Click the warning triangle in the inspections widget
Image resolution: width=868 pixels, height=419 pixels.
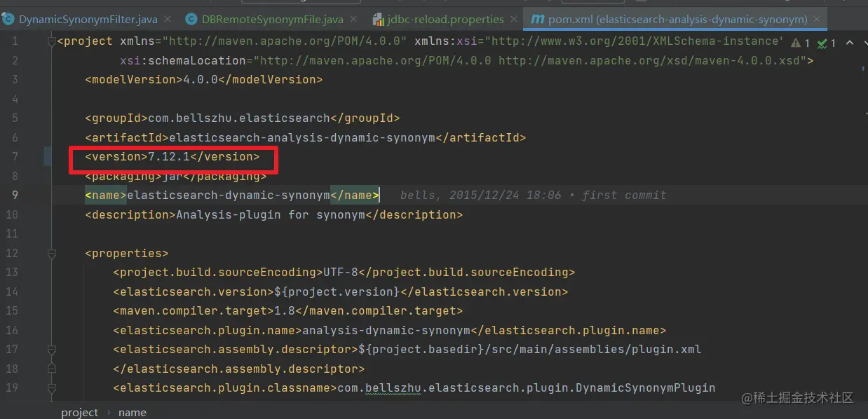point(796,42)
